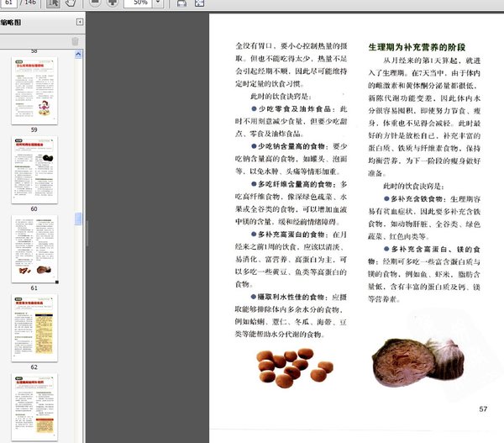
Task: Click the fit whole page icon
Action: click(x=199, y=3)
